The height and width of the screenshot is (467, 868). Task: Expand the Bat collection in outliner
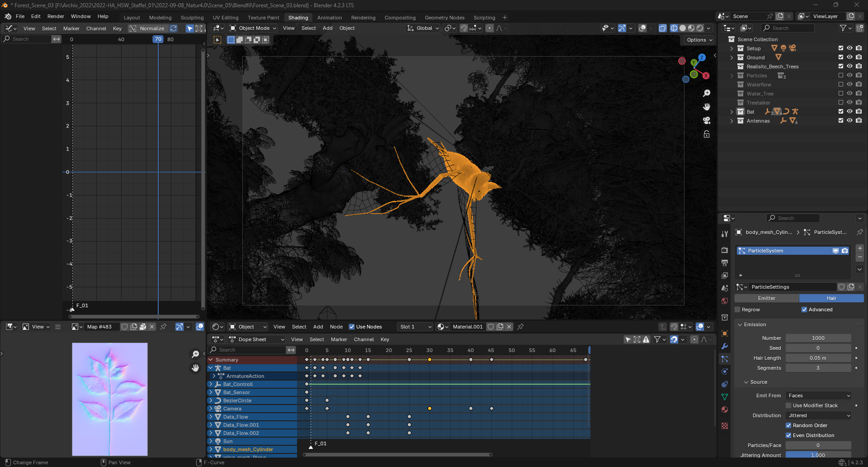click(731, 112)
